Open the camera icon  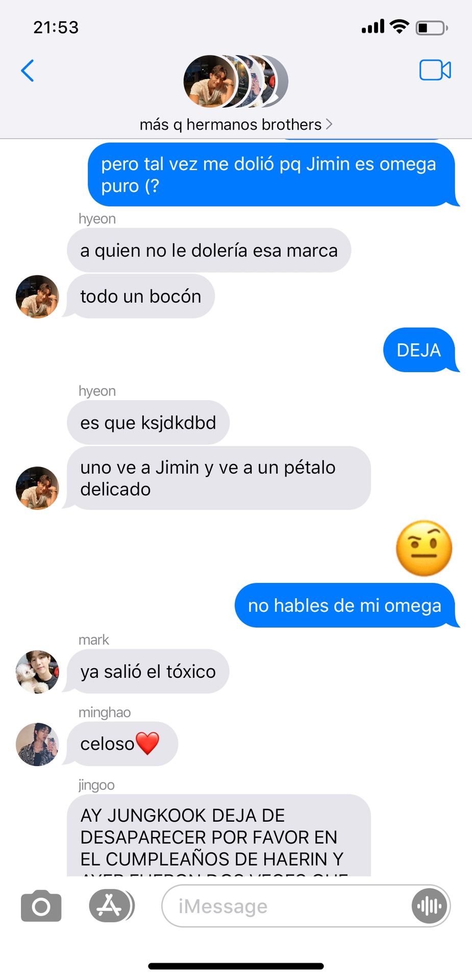coord(41,906)
